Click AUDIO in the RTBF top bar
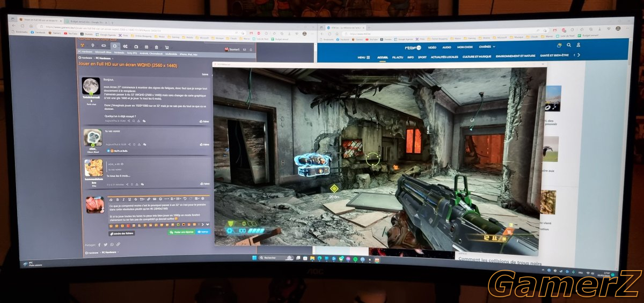This screenshot has width=644, height=303. pos(447,47)
